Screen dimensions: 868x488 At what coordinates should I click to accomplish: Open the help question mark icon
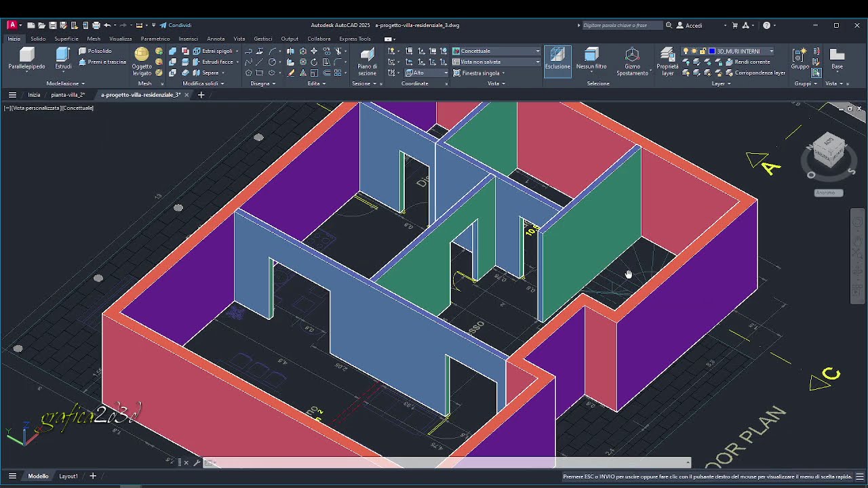766,25
